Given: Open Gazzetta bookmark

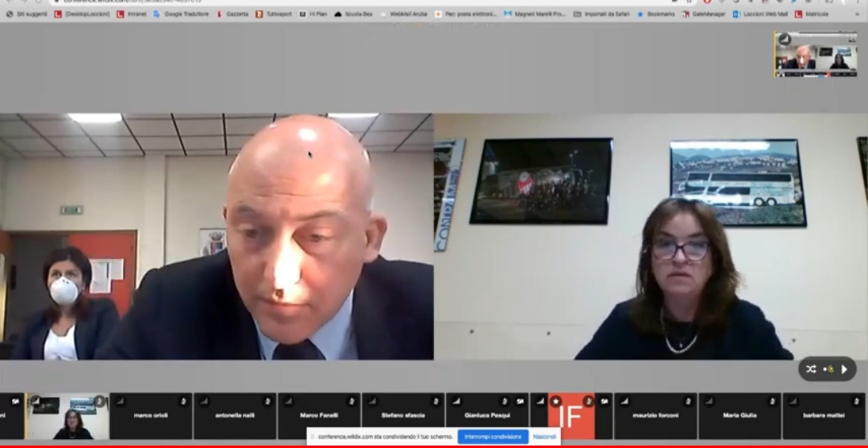Looking at the screenshot, I should pos(232,14).
